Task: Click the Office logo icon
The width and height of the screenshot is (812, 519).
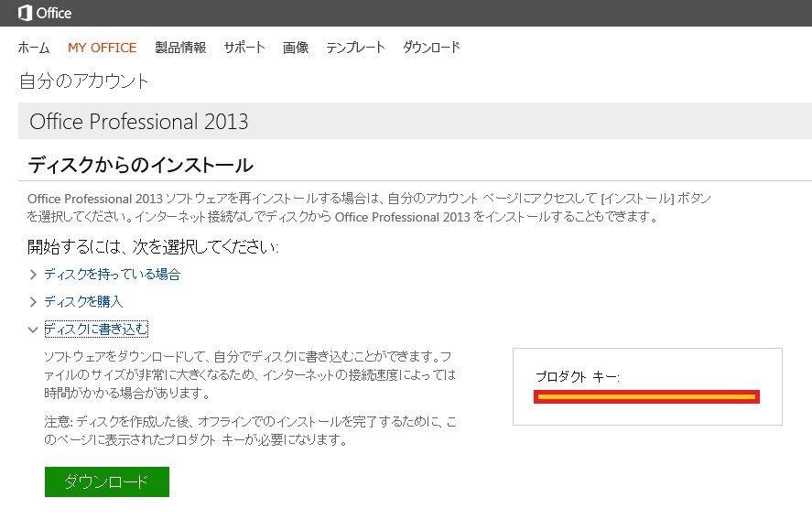Action: 25,13
